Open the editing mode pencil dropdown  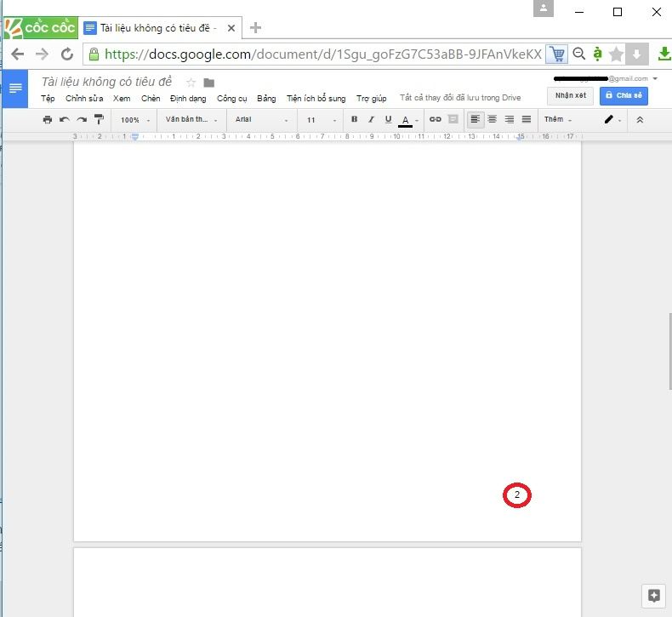coord(612,120)
